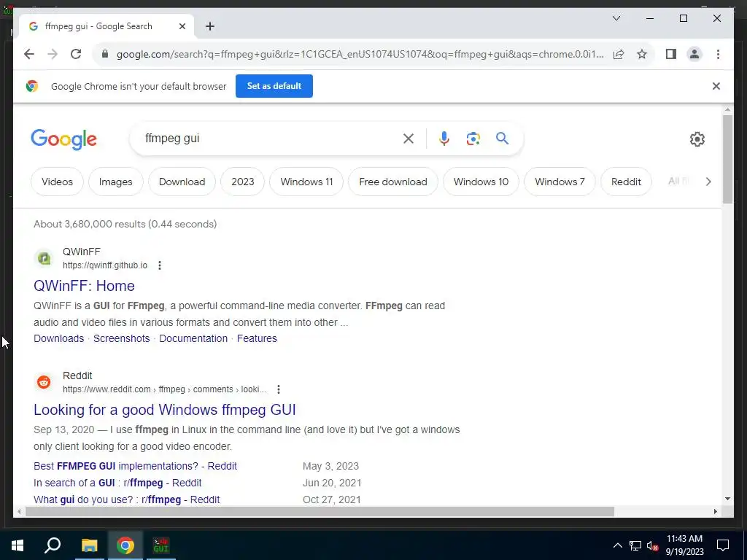Click the Google logo
Viewport: 747px width, 560px height.
pyautogui.click(x=64, y=139)
